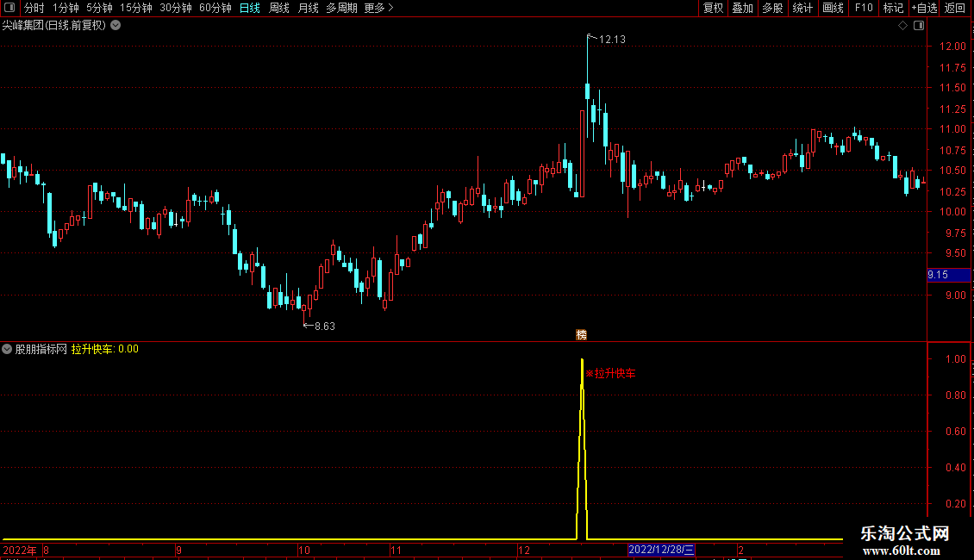Switch to 30分钟 chart period

[x=176, y=8]
